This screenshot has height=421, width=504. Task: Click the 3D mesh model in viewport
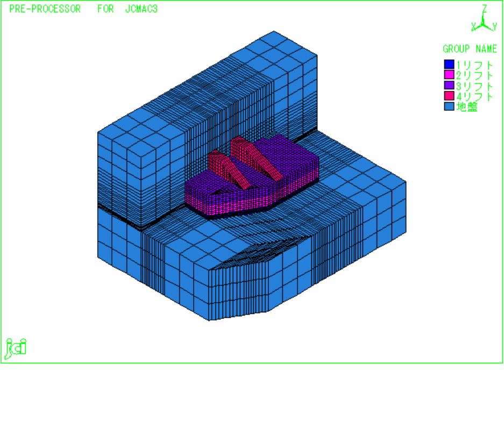[252, 176]
